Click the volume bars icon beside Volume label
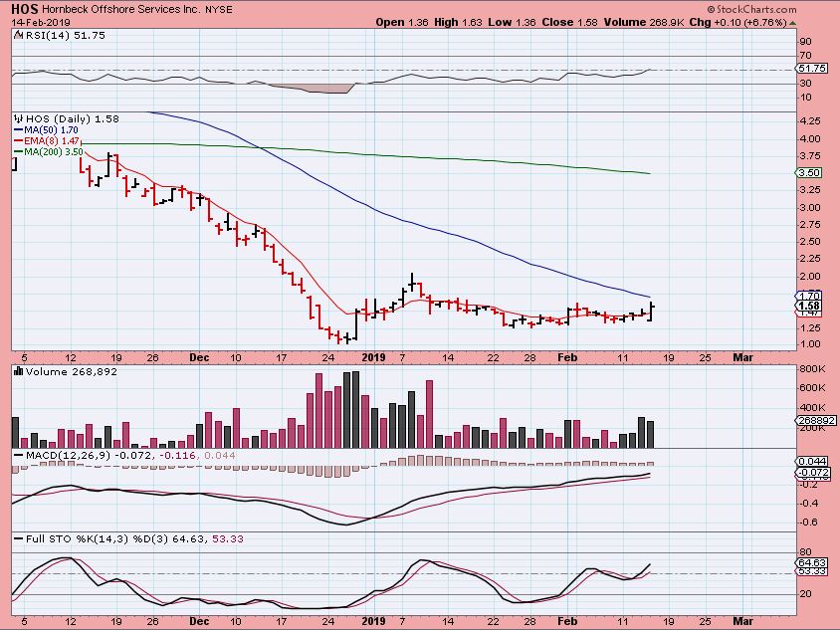The image size is (840, 632). click(x=19, y=371)
